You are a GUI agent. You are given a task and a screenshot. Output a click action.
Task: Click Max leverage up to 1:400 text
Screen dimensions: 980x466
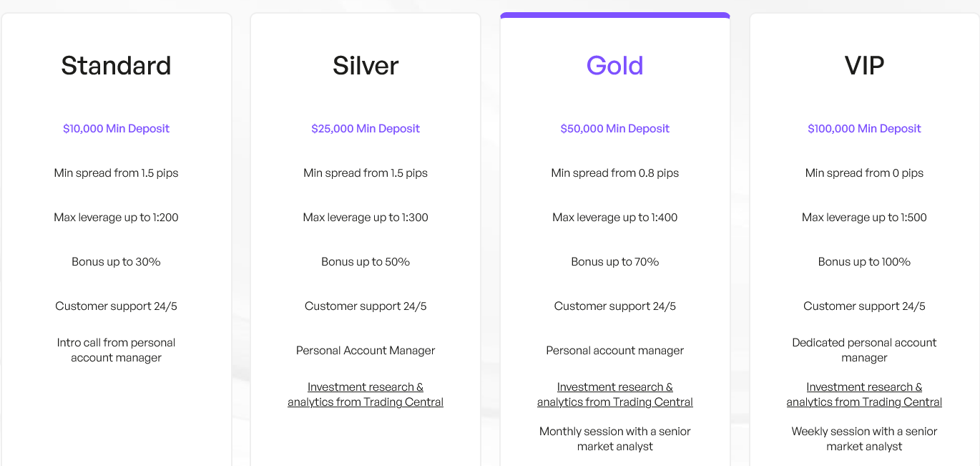[x=615, y=218]
